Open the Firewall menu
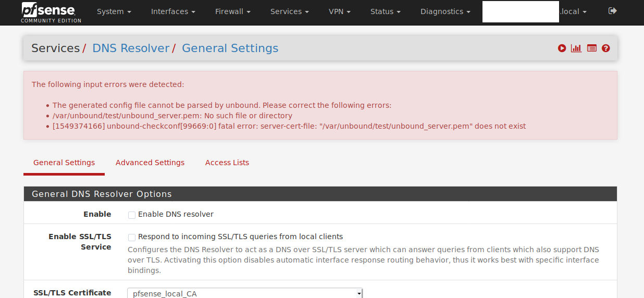This screenshot has height=298, width=644. click(233, 11)
